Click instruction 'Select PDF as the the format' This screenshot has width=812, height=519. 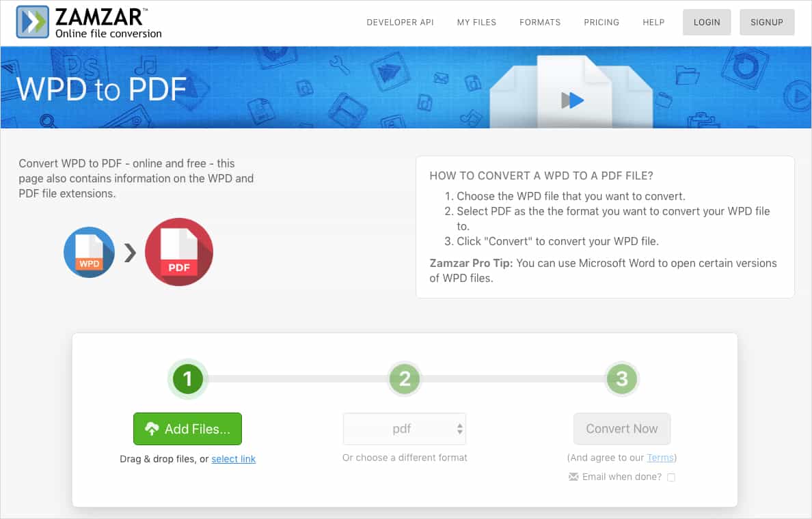point(613,219)
